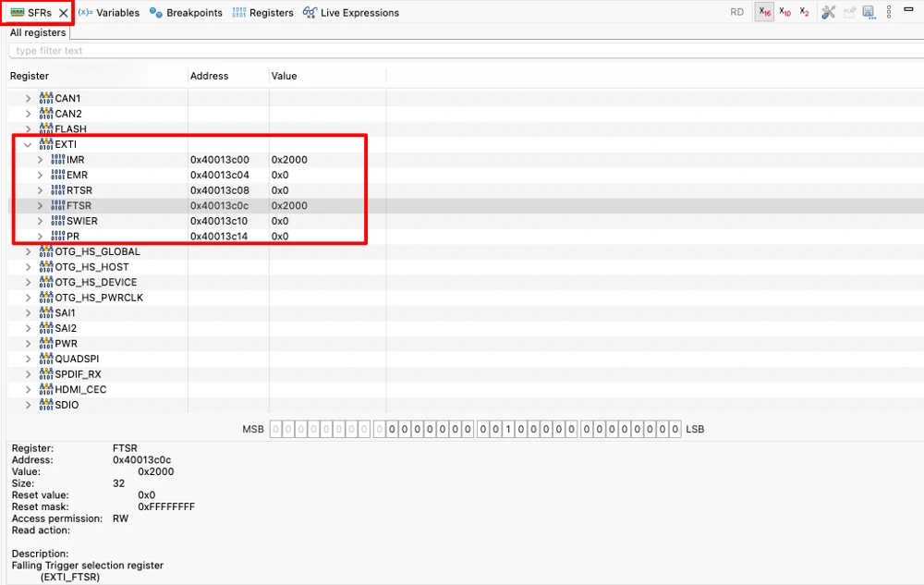Click the Address column header
Image resolution: width=924 pixels, height=585 pixels.
(209, 76)
